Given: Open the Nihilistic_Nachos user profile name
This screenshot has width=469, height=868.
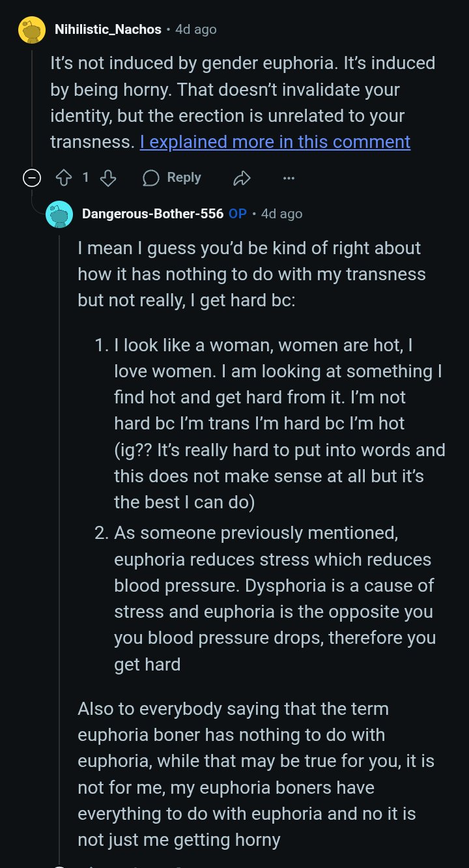Looking at the screenshot, I should tap(107, 29).
